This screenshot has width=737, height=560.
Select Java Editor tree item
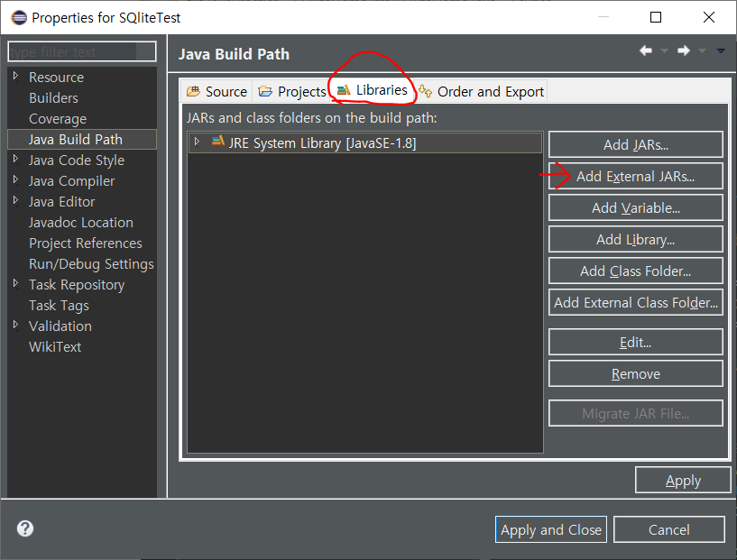tap(61, 201)
